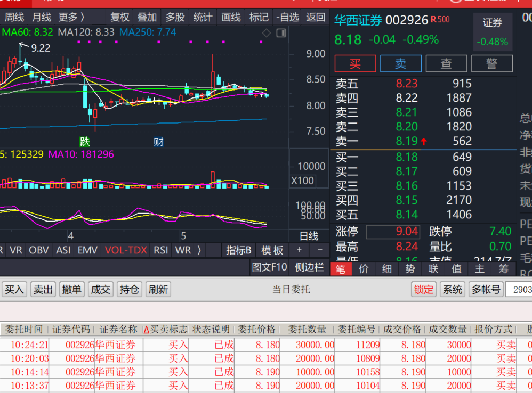Screen dimensions: 532x393
Task: Toggle the 侧边栏 sidebar
Action: [309, 267]
